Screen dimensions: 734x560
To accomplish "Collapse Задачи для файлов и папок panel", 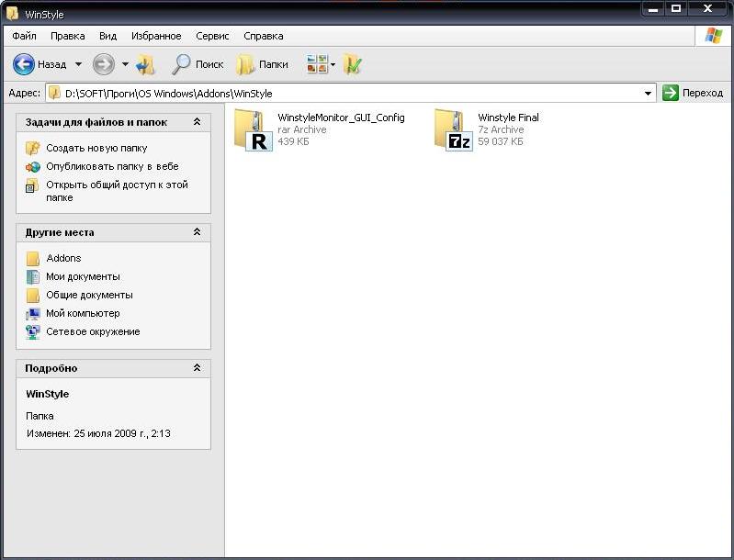I will pyautogui.click(x=198, y=121).
